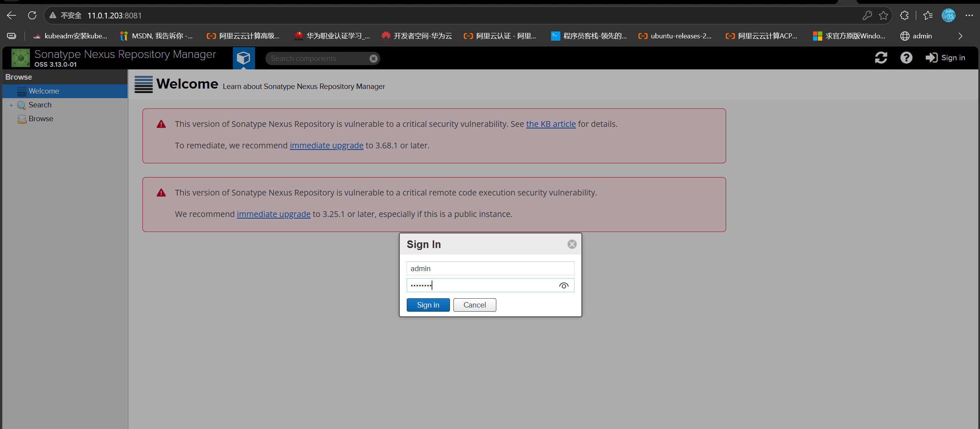980x429 pixels.
Task: Open the 阿里云计算ACP bookmark
Action: tap(762, 36)
